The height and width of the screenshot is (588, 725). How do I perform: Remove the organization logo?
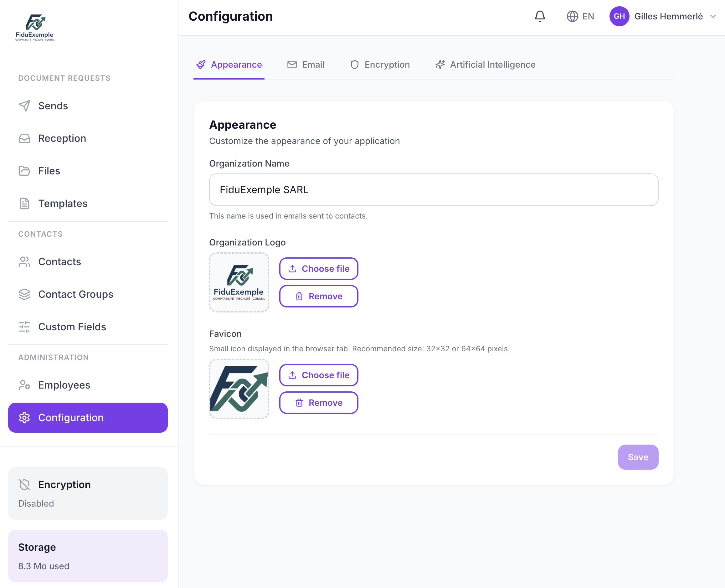click(x=318, y=296)
